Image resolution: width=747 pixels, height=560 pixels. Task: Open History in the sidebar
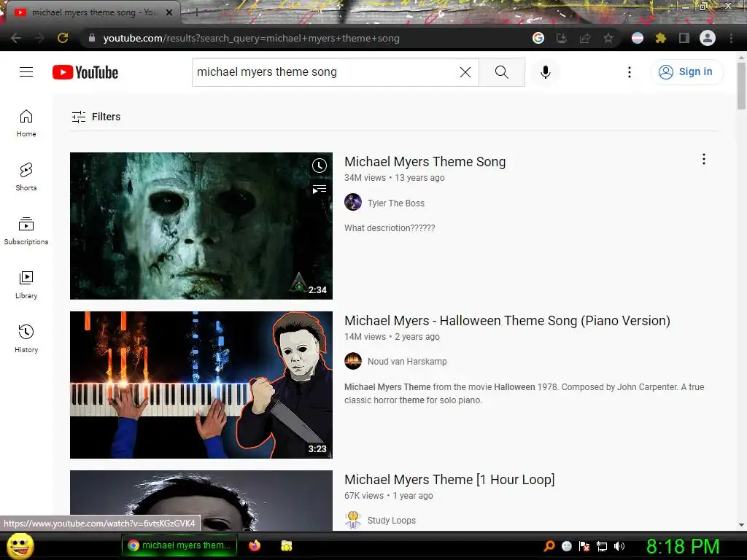[x=26, y=338]
